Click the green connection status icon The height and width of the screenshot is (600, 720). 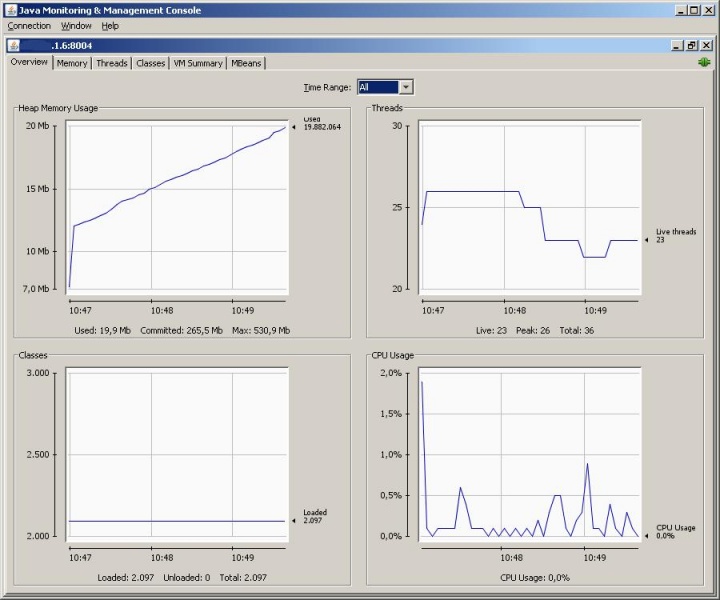tap(704, 62)
